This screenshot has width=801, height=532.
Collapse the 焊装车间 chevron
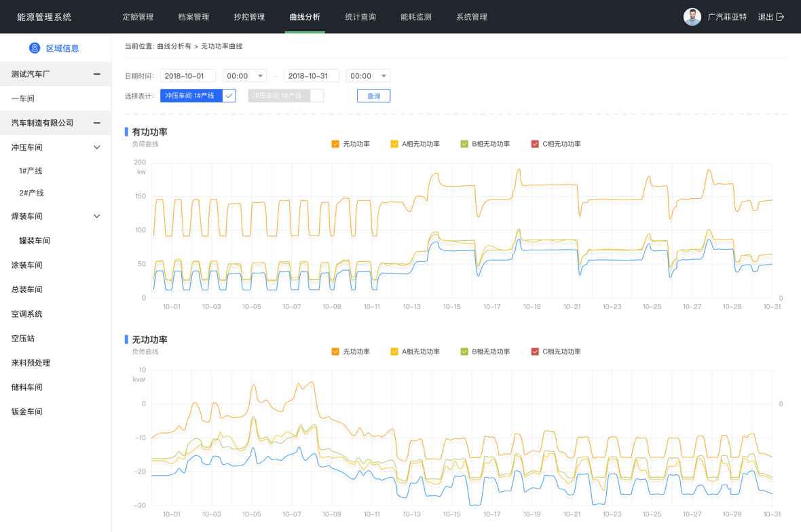point(96,216)
